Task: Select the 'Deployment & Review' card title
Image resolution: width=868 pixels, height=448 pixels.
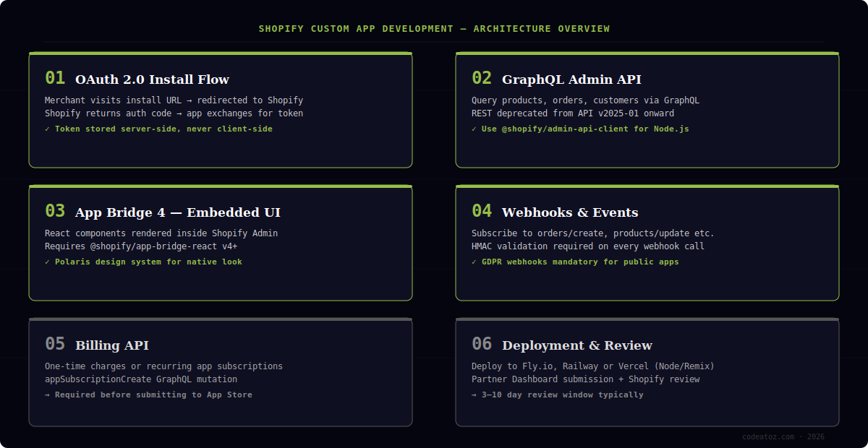Action: pyautogui.click(x=577, y=345)
